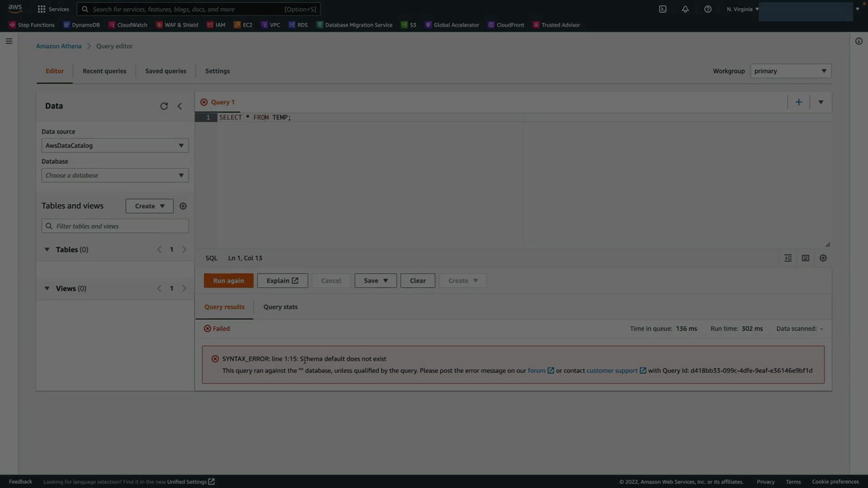
Task: Focus the AWS services search field
Action: coord(199,9)
